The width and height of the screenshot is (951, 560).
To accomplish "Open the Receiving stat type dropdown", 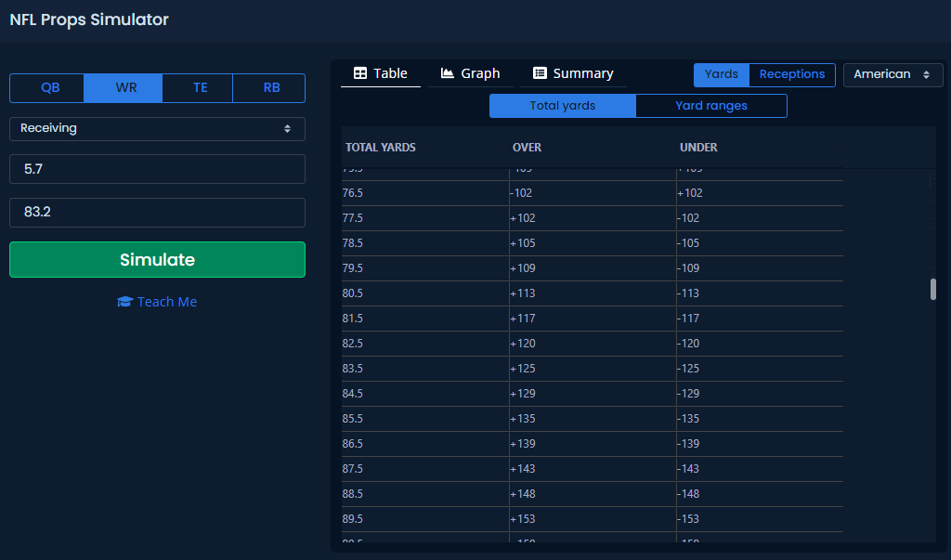I will click(x=157, y=129).
